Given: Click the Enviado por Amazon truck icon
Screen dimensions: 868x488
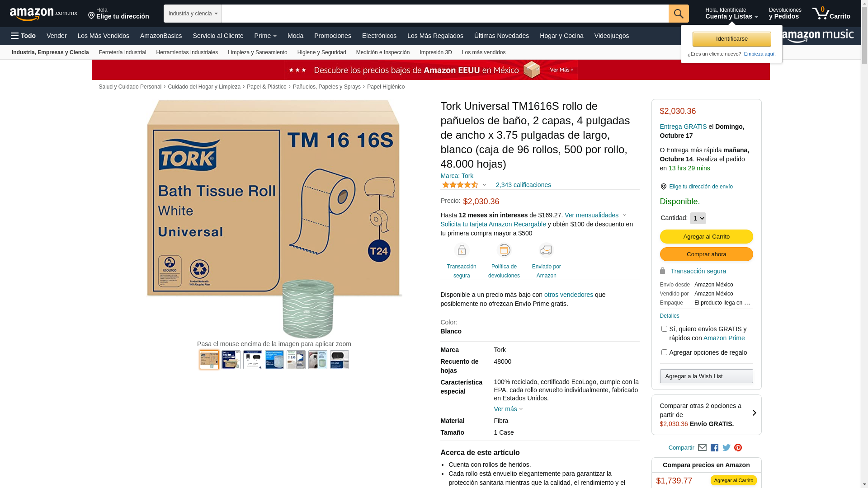Looking at the screenshot, I should [x=546, y=250].
